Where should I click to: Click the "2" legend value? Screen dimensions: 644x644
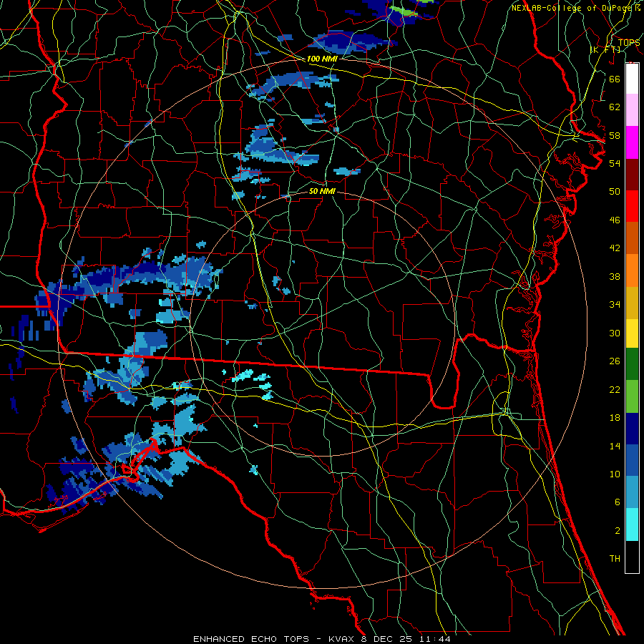click(x=617, y=530)
